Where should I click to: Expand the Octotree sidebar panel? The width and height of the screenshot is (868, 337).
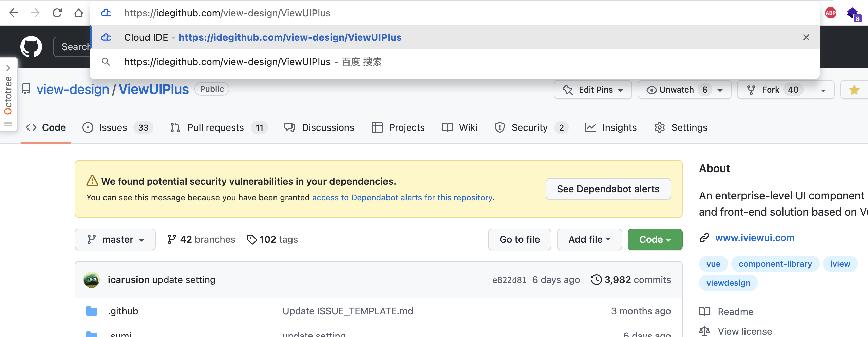coord(8,68)
